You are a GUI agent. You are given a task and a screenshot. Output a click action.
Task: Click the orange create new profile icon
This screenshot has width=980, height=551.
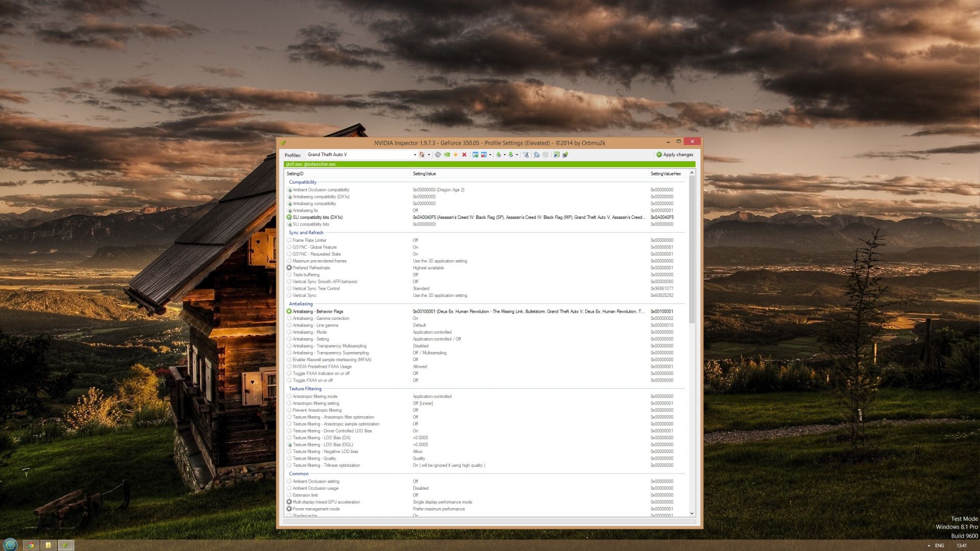click(455, 155)
